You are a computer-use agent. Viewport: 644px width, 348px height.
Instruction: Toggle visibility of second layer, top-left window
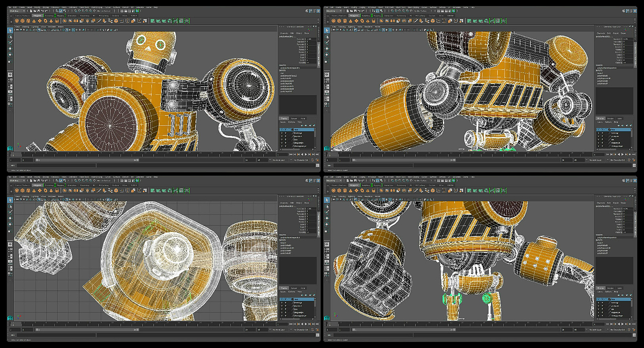[282, 133]
